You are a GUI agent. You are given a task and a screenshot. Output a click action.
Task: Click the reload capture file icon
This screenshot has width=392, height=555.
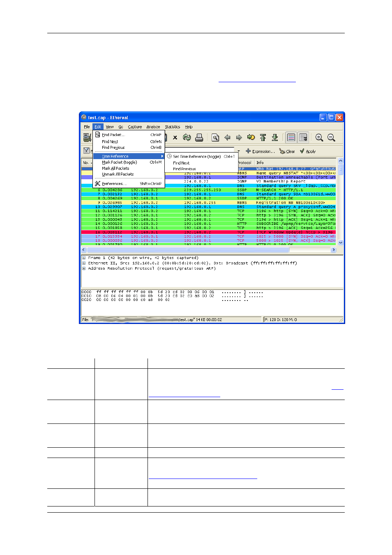187,138
